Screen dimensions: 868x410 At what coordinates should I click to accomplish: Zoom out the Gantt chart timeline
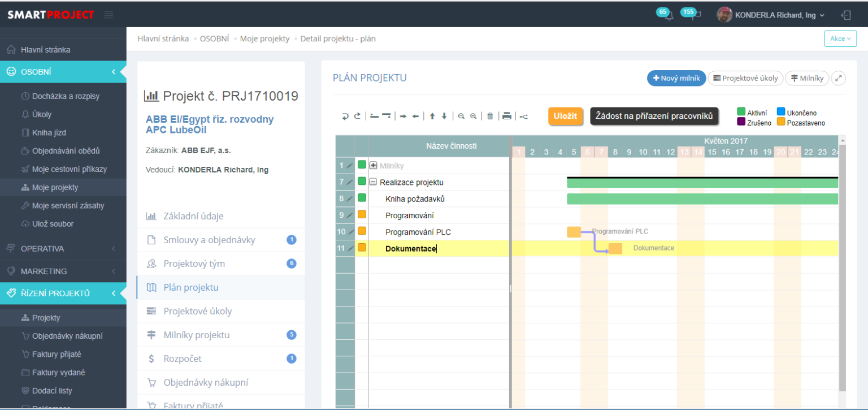coord(461,115)
